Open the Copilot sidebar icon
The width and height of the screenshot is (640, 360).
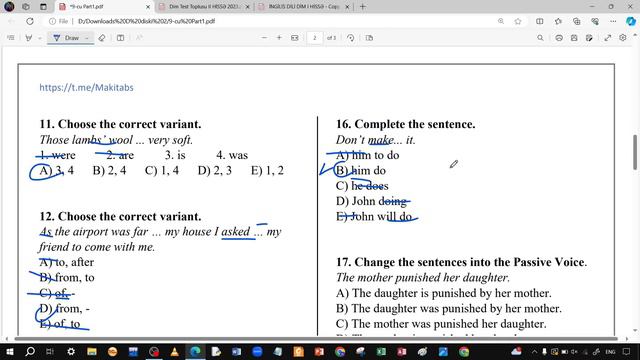pos(631,21)
